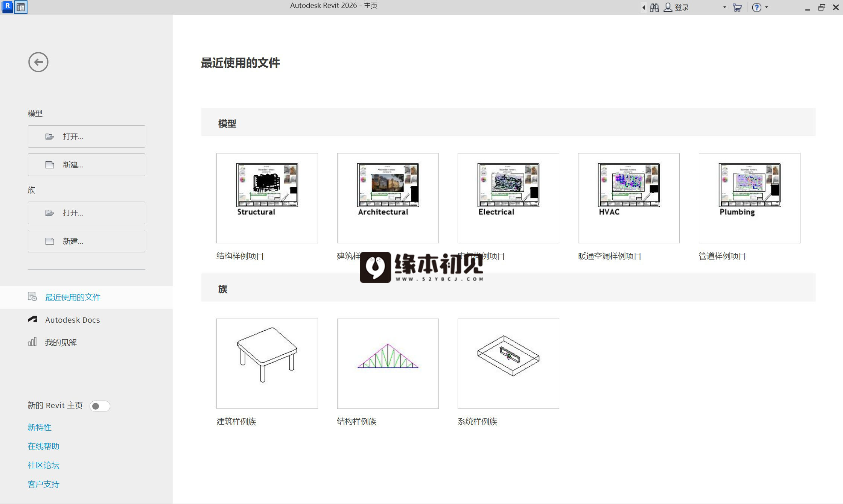Click the folder icon in 模型 打开 button
843x504 pixels.
[50, 137]
